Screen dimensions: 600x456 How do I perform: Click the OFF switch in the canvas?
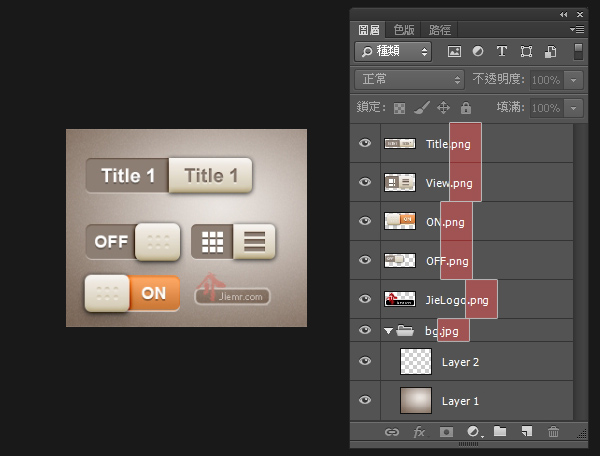[133, 242]
